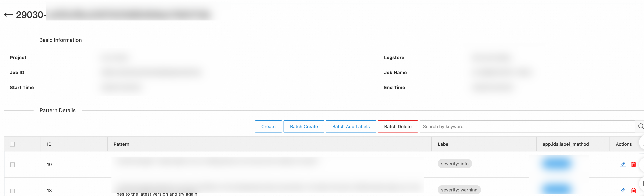
Task: Click the Job ID field label
Action: click(17, 72)
